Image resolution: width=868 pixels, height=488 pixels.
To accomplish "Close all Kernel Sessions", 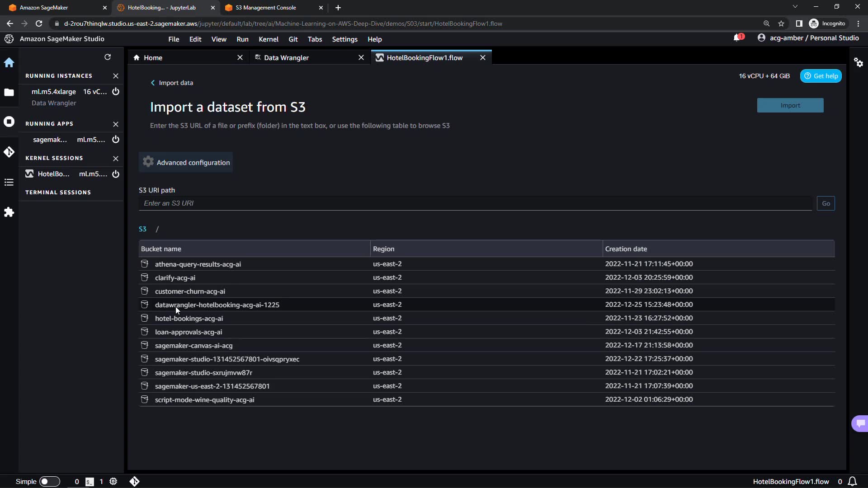I will pyautogui.click(x=116, y=158).
